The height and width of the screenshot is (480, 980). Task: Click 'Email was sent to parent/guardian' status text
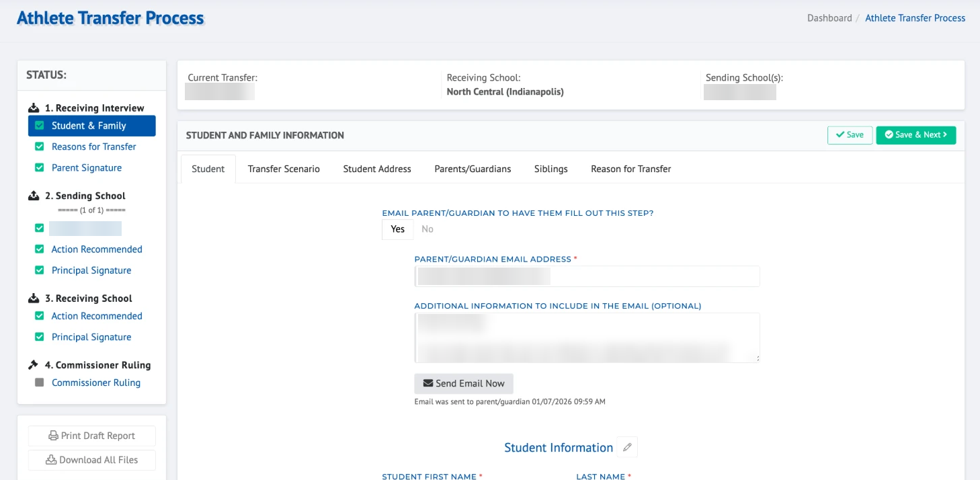[510, 402]
